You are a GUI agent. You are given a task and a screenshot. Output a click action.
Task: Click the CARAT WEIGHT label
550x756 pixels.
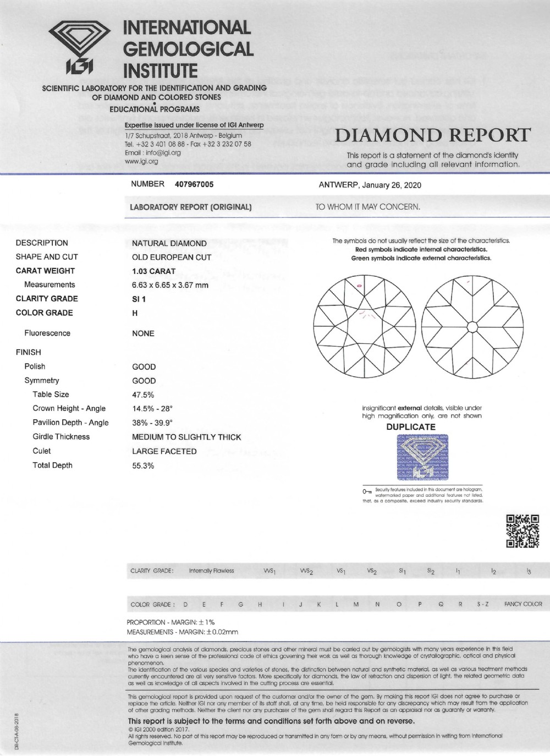(45, 271)
